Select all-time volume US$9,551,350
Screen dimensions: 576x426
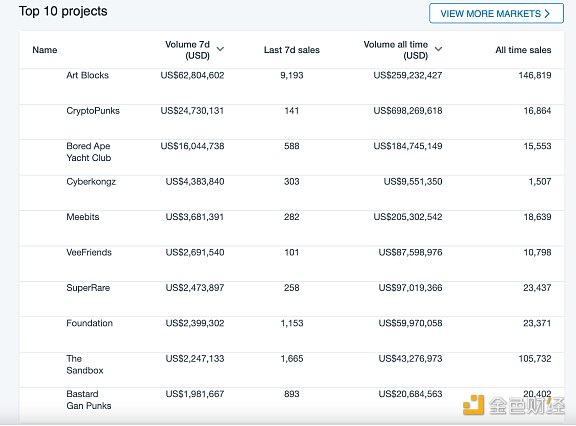click(x=413, y=182)
